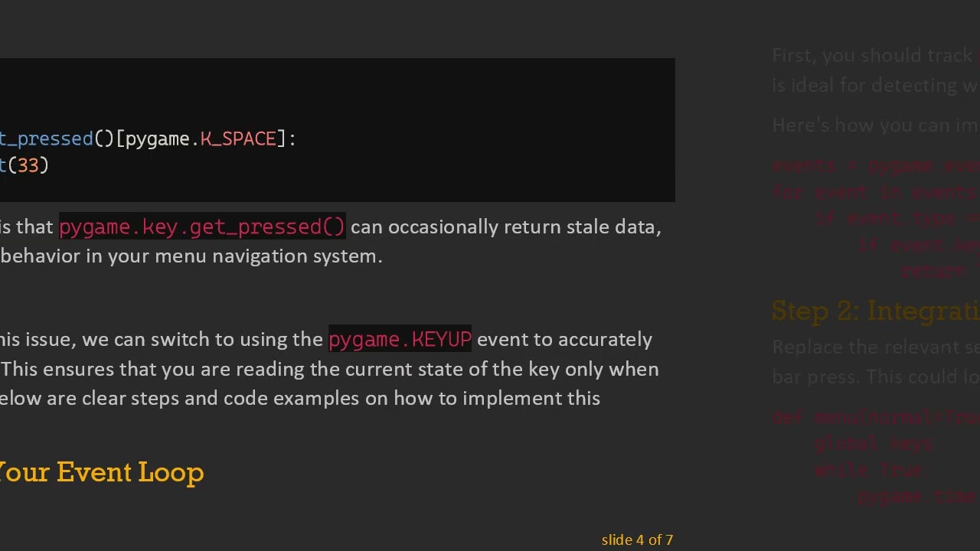Viewport: 980px width, 551px height.
Task: Click the number 33 in the code
Action: 28,165
